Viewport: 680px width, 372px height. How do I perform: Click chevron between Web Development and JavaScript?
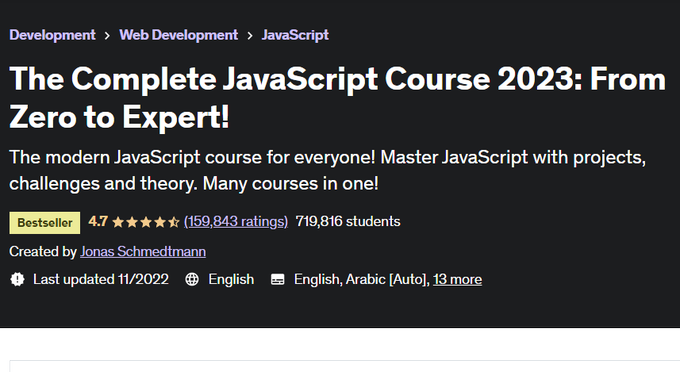(250, 36)
